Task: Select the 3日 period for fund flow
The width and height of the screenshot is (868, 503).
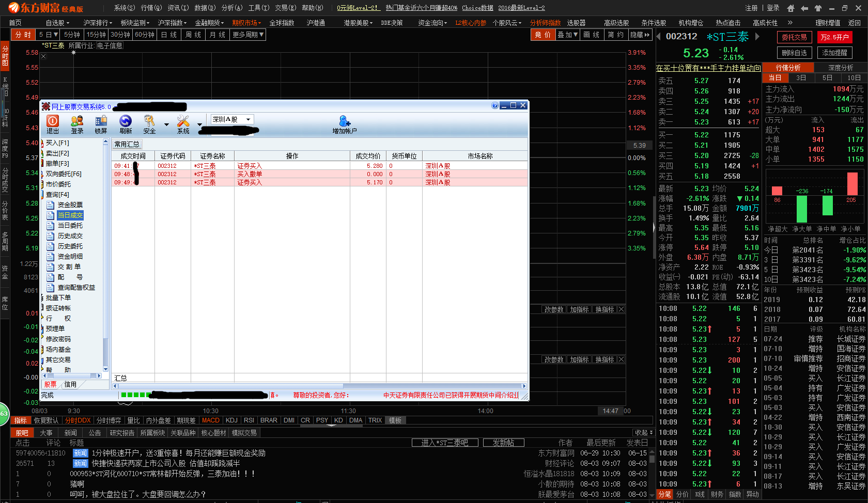Action: point(801,77)
